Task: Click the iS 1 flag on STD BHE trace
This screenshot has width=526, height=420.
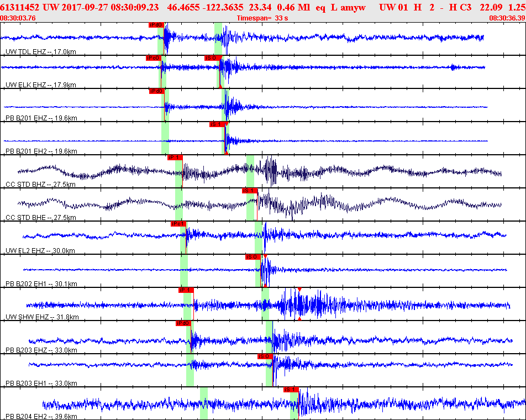Action: click(250, 191)
